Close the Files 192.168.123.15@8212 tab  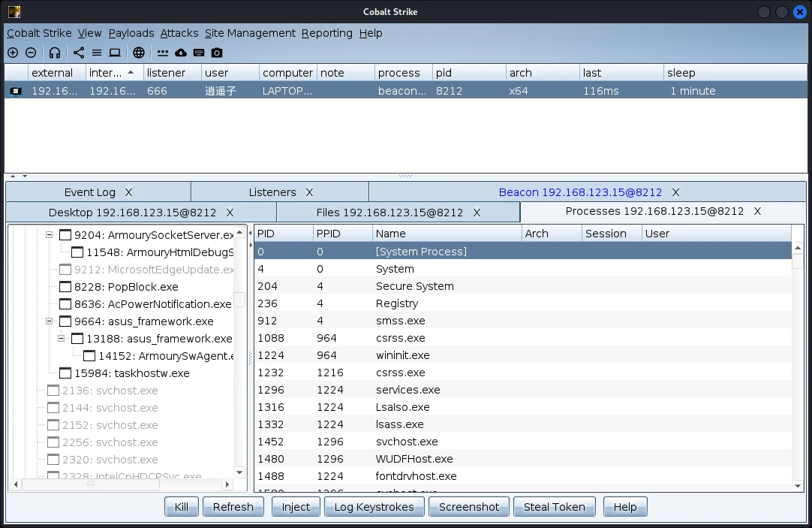coord(477,213)
